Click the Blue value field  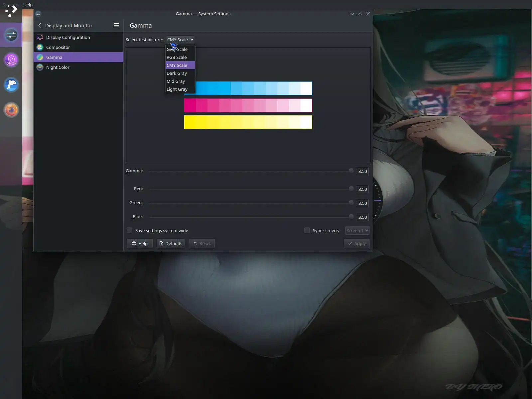tap(363, 217)
